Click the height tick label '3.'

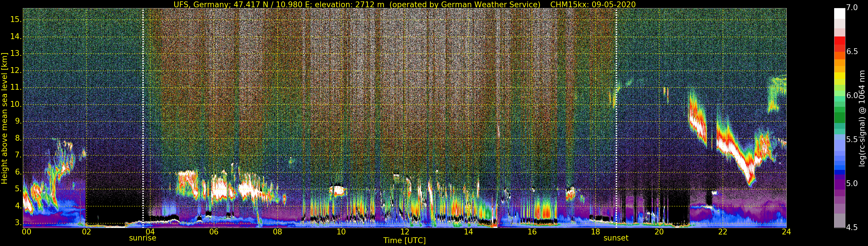click(18, 223)
